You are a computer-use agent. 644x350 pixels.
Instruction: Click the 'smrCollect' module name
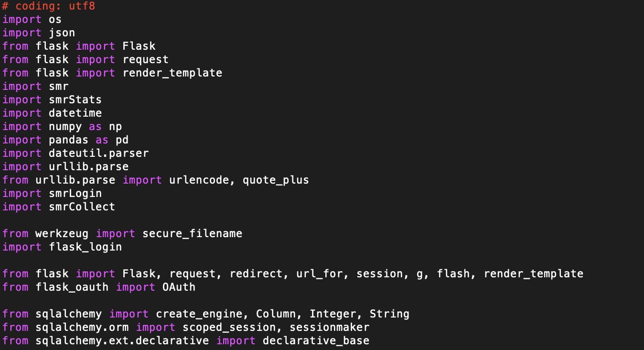coord(82,207)
